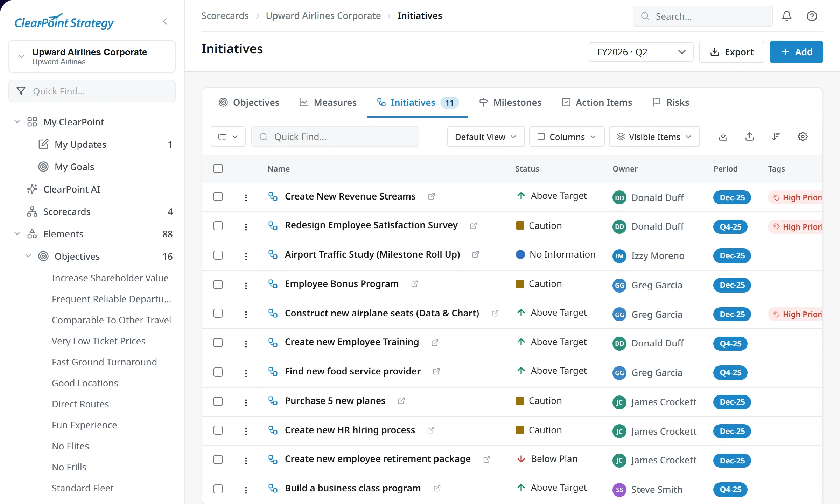Check the box for Create New Revenue Streams
This screenshot has height=504, width=840.
[x=218, y=196]
